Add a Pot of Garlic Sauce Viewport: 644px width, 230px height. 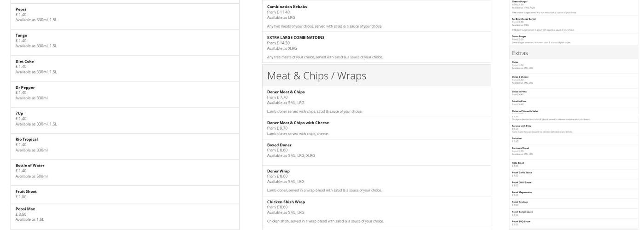tap(522, 172)
